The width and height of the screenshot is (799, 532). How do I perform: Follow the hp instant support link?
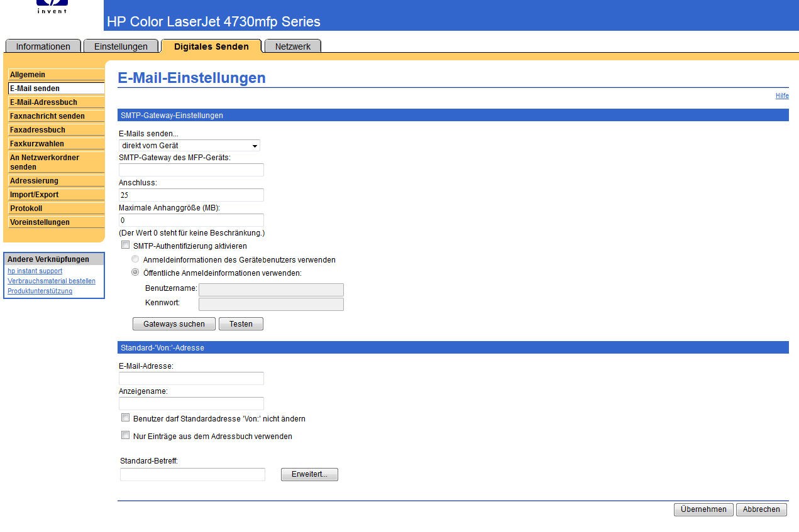click(x=35, y=271)
